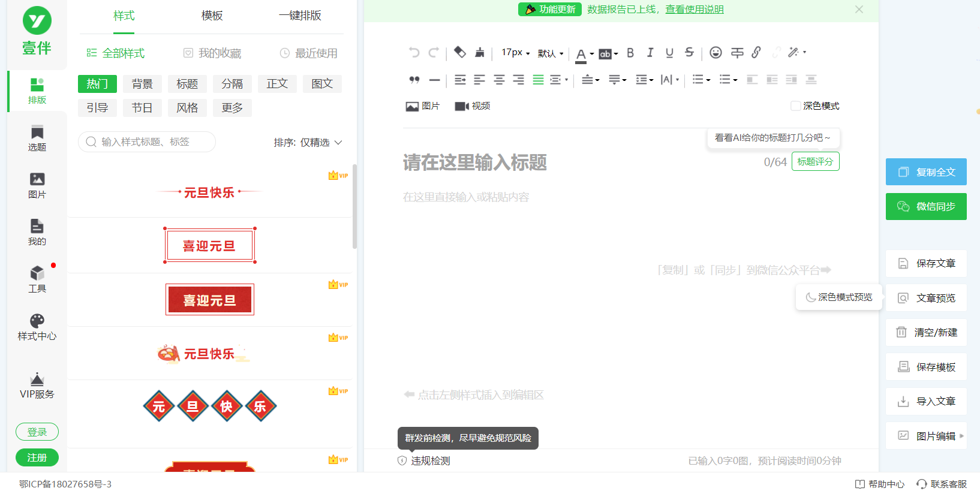Image resolution: width=980 pixels, height=500 pixels.
Task: Underline the selected text
Action: pos(669,53)
